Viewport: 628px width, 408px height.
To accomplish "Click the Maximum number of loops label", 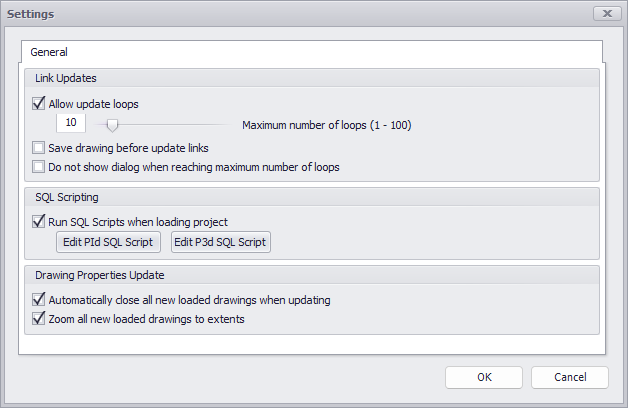I will [327, 126].
